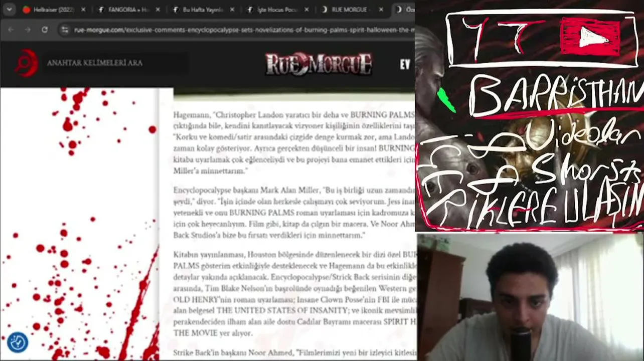Viewport: 644px width, 361px height.
Task: Click the ANAHTAR KELİMELERİ ARA search field
Action: tap(115, 63)
